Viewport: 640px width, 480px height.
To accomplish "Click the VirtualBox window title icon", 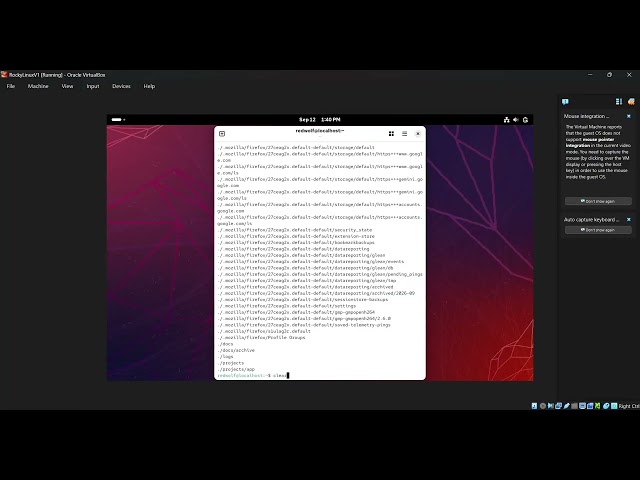I will (4, 75).
